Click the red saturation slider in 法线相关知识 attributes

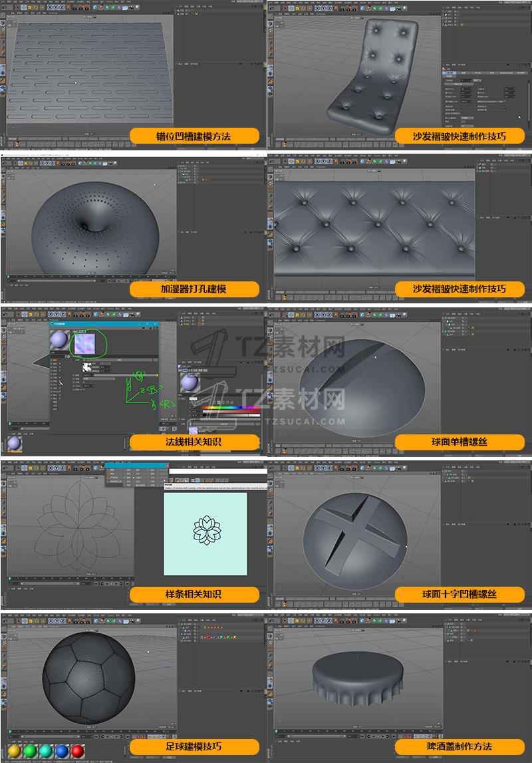pyautogui.click(x=231, y=411)
